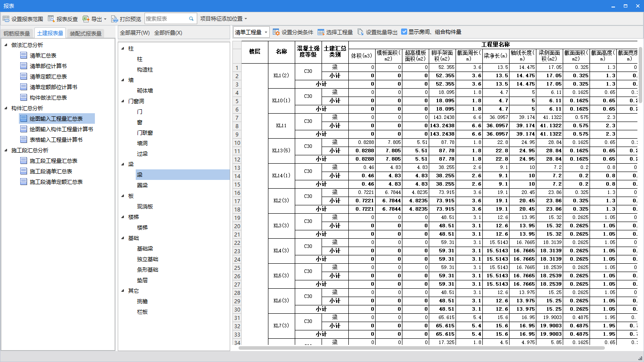Click the 绘图输入工程量汇总表 report icon
This screenshot has height=362, width=644.
pos(24,118)
